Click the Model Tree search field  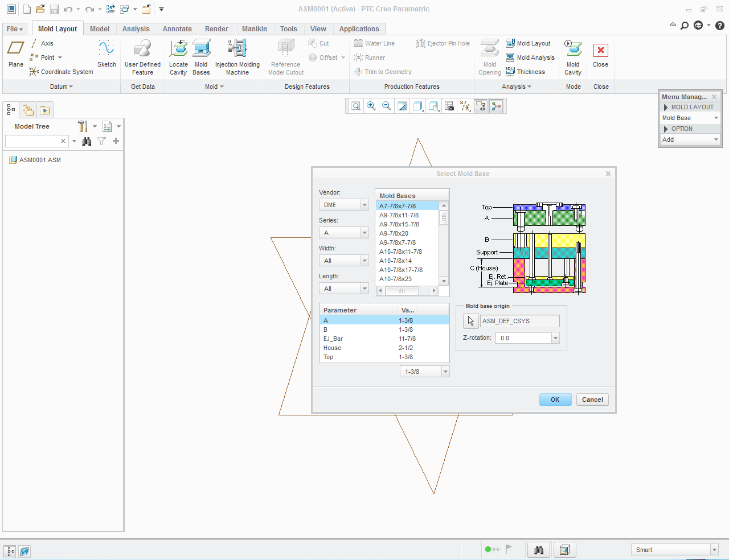click(36, 141)
